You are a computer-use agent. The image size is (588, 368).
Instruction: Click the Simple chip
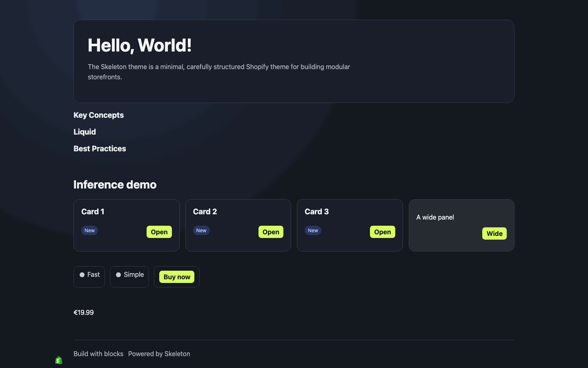tap(129, 277)
